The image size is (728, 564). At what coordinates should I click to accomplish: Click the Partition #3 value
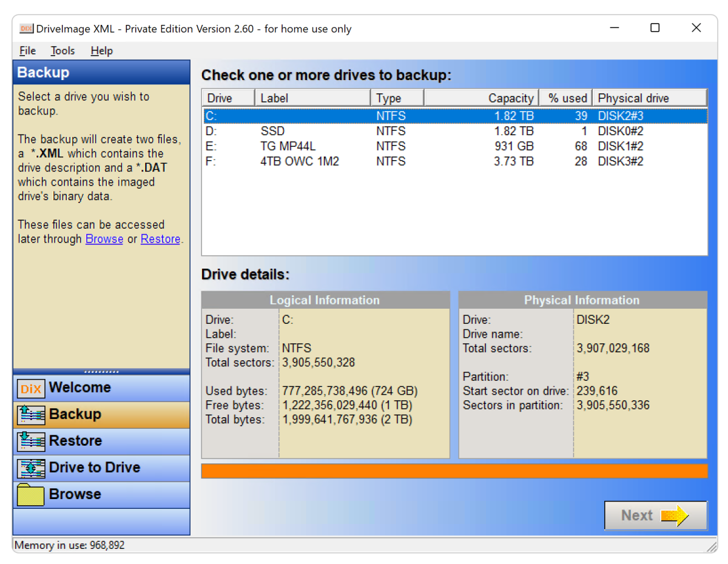click(x=582, y=377)
